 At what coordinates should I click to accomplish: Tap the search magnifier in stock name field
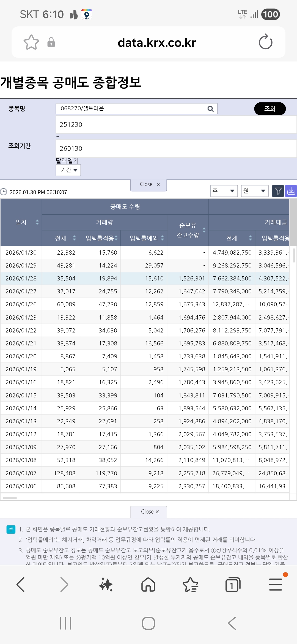[x=210, y=109]
